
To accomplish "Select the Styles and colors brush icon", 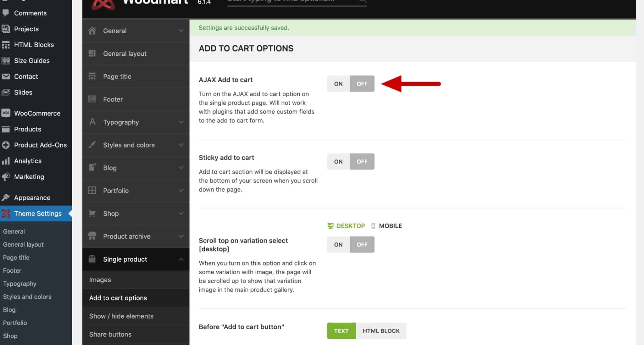I will pyautogui.click(x=92, y=145).
